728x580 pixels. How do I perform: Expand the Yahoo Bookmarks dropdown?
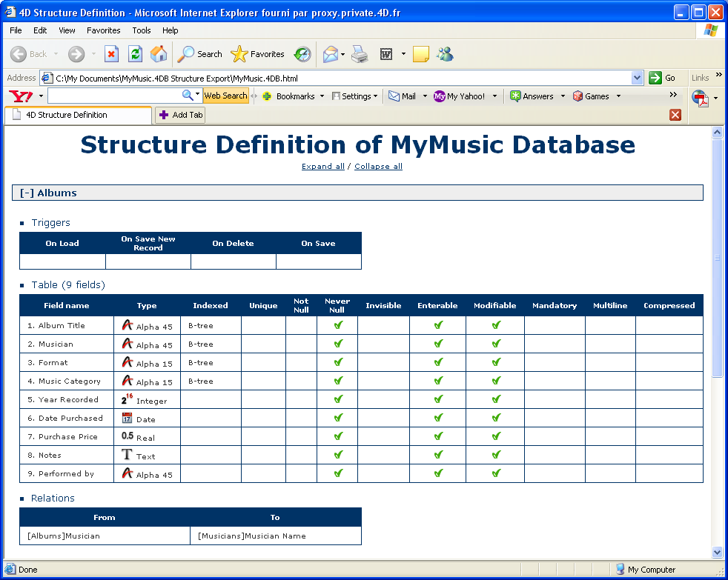322,96
